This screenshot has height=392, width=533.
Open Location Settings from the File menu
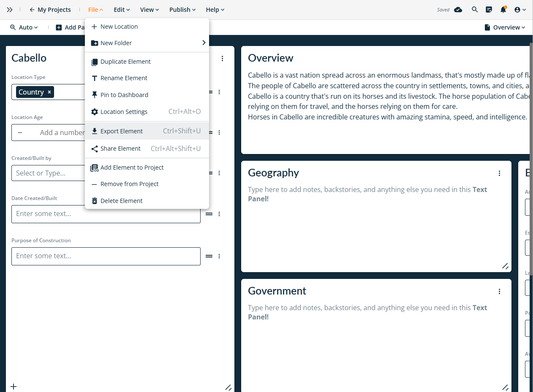[x=124, y=111]
